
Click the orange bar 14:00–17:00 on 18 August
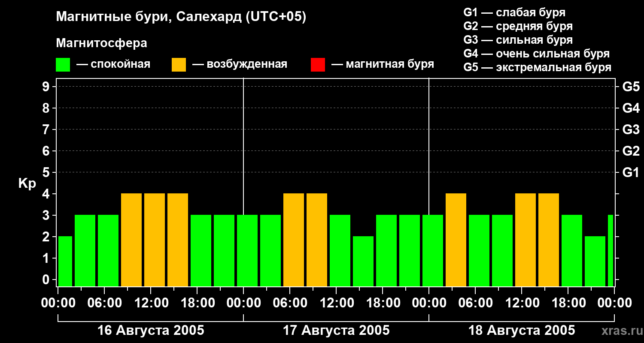(x=549, y=240)
